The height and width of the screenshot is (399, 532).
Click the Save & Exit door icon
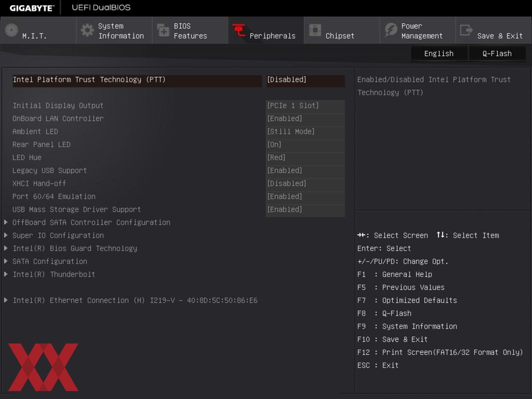click(466, 30)
